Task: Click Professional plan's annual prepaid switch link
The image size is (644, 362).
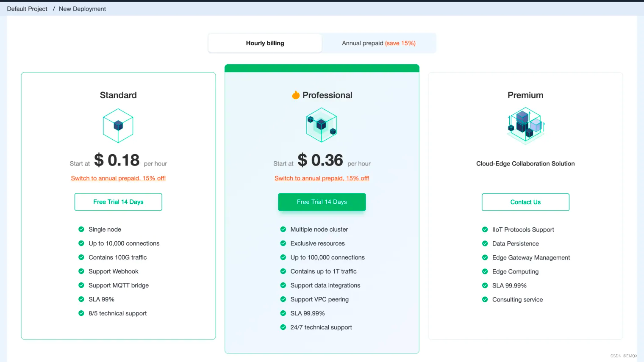Action: [x=322, y=178]
